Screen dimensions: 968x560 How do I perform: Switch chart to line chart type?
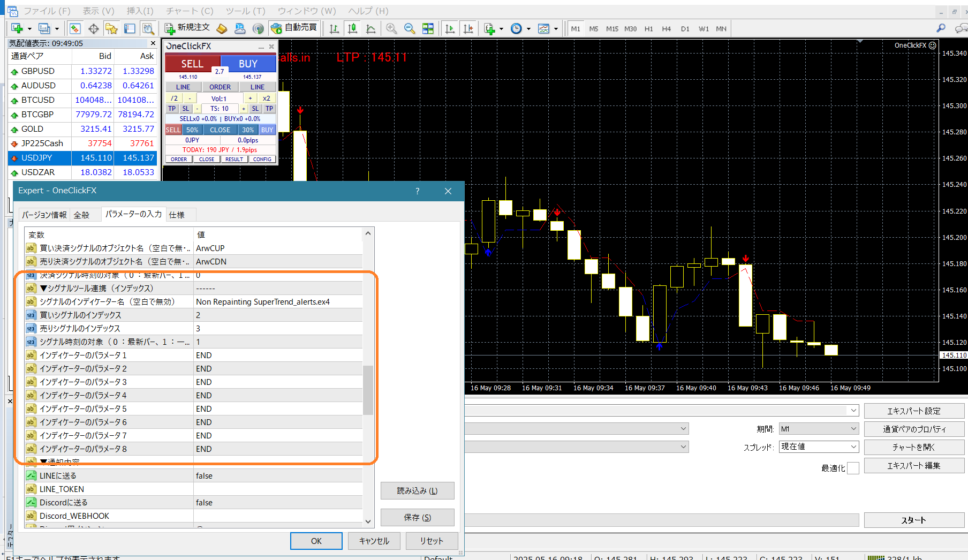pos(370,28)
